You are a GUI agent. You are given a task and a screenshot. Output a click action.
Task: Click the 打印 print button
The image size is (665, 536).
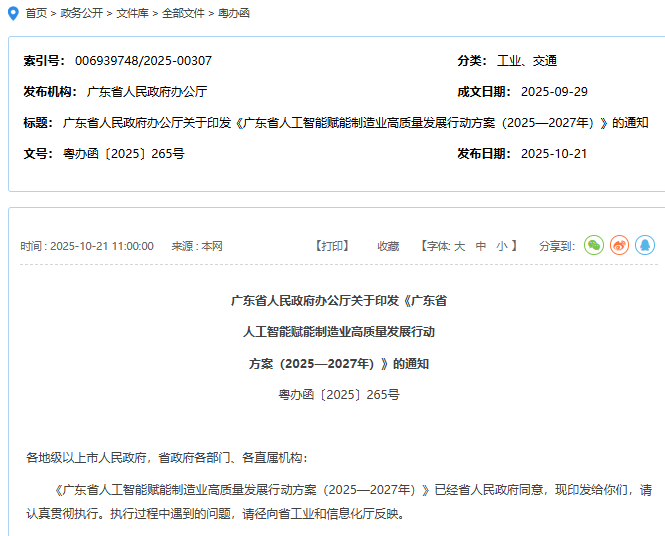coord(332,246)
